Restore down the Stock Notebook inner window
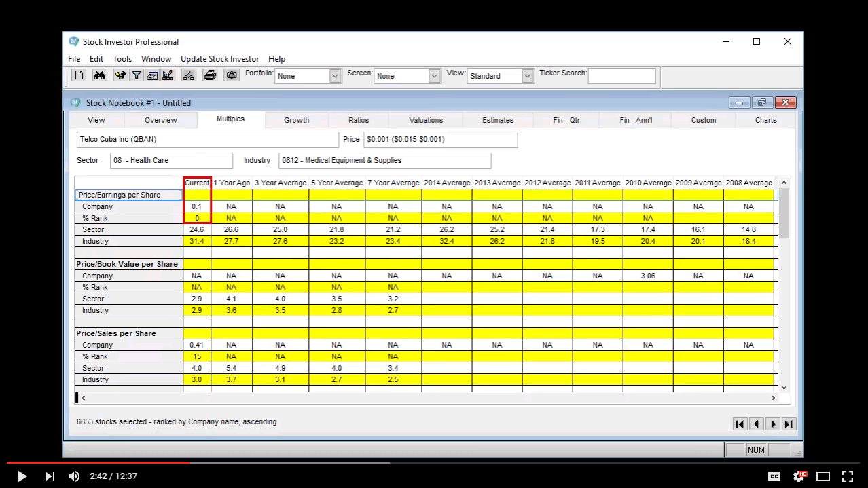This screenshot has width=868, height=488. [x=762, y=102]
